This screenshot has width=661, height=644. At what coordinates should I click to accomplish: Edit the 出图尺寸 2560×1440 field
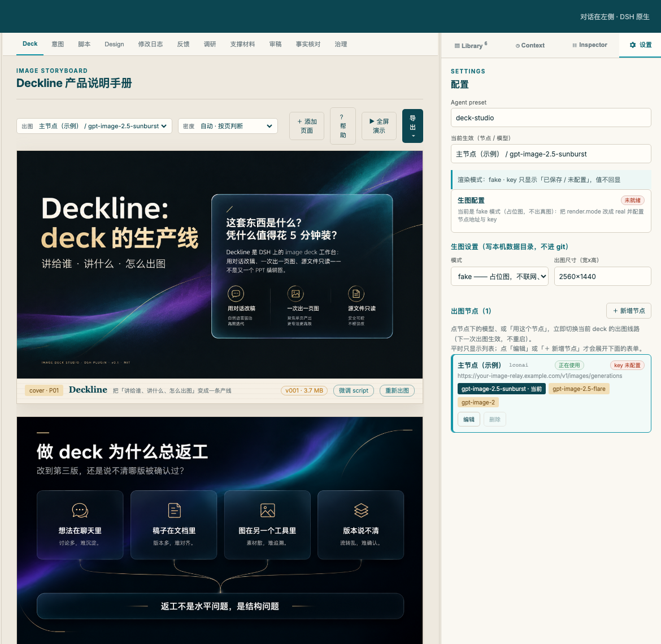[602, 276]
